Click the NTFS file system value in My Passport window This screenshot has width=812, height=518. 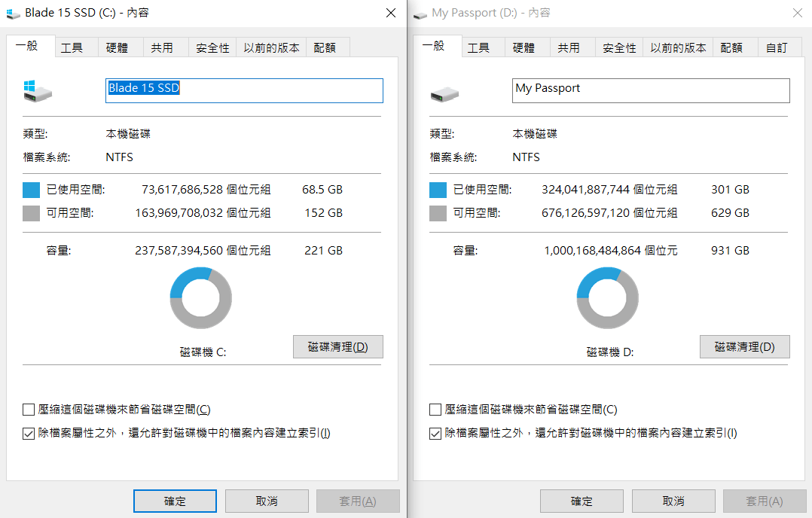(x=526, y=157)
